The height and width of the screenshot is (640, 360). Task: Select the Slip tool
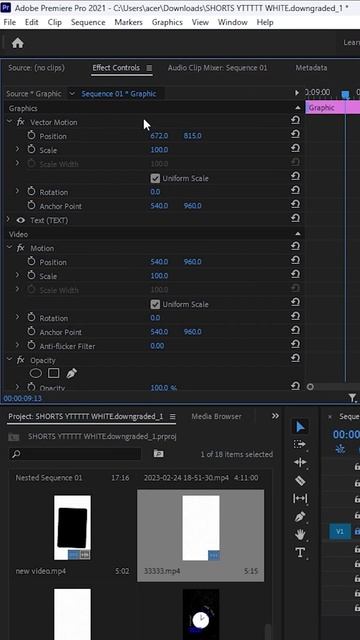(300, 498)
